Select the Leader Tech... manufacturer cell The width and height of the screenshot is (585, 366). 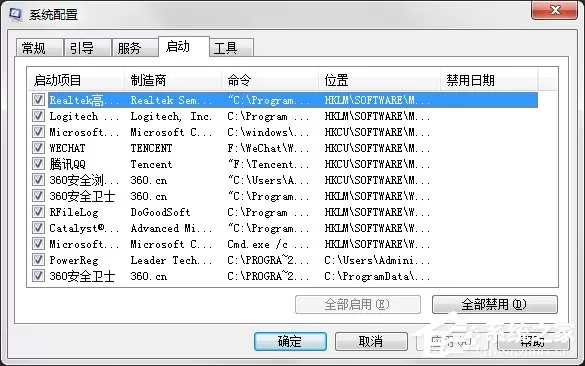171,260
